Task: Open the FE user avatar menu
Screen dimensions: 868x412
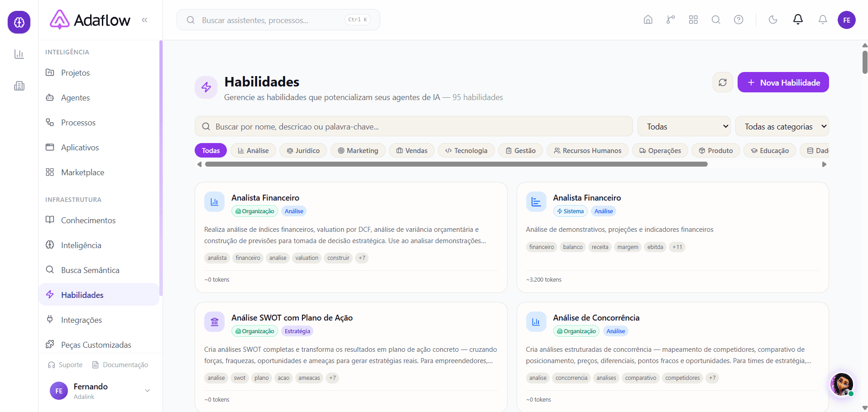Action: [847, 20]
